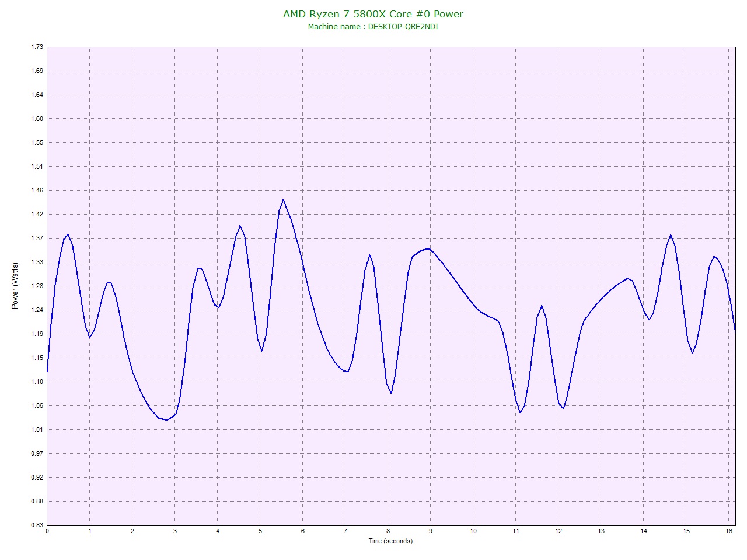This screenshot has height=560, width=747.
Task: Click the x-axis tick label 12
Action: coord(558,531)
